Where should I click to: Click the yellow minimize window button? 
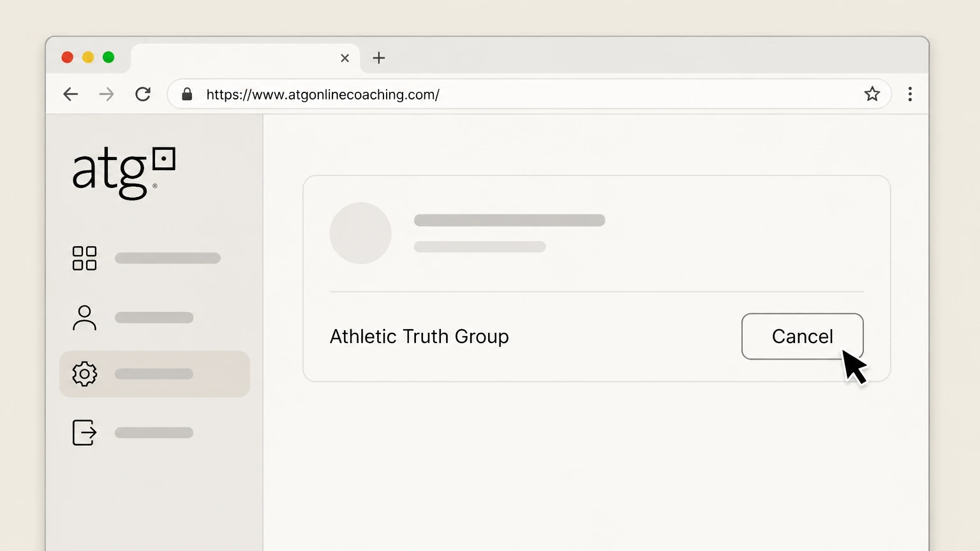pyautogui.click(x=88, y=57)
